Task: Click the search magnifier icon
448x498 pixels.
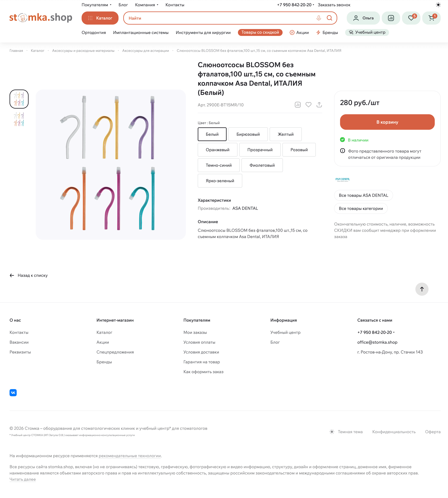Action: [329, 18]
